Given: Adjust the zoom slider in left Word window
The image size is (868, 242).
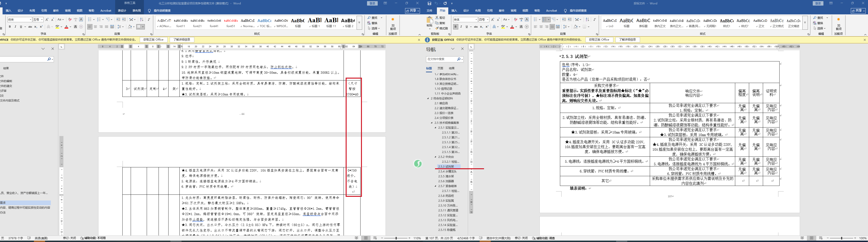Looking at the screenshot, I should [396, 238].
